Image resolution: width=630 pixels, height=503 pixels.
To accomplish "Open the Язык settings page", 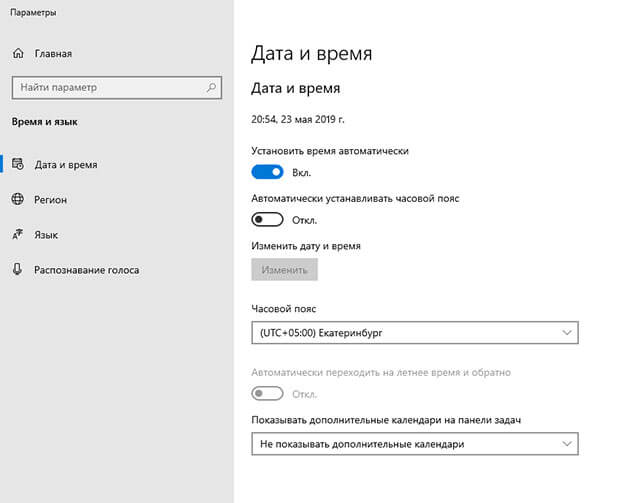I will tap(46, 235).
